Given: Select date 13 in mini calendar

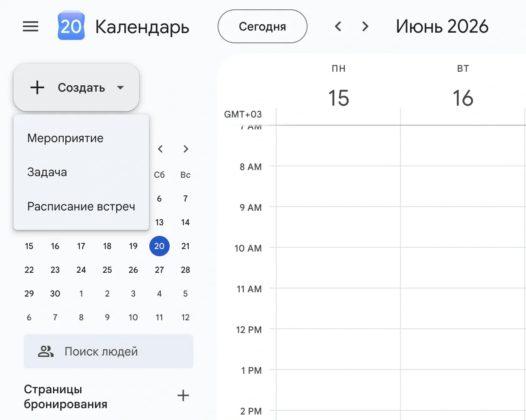Looking at the screenshot, I should (x=159, y=222).
